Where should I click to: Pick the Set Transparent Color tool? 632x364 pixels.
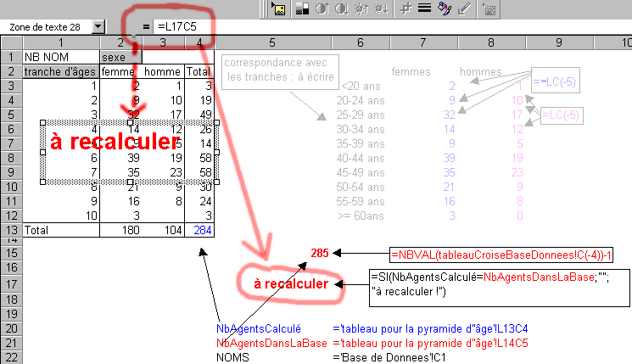pyautogui.click(x=463, y=9)
